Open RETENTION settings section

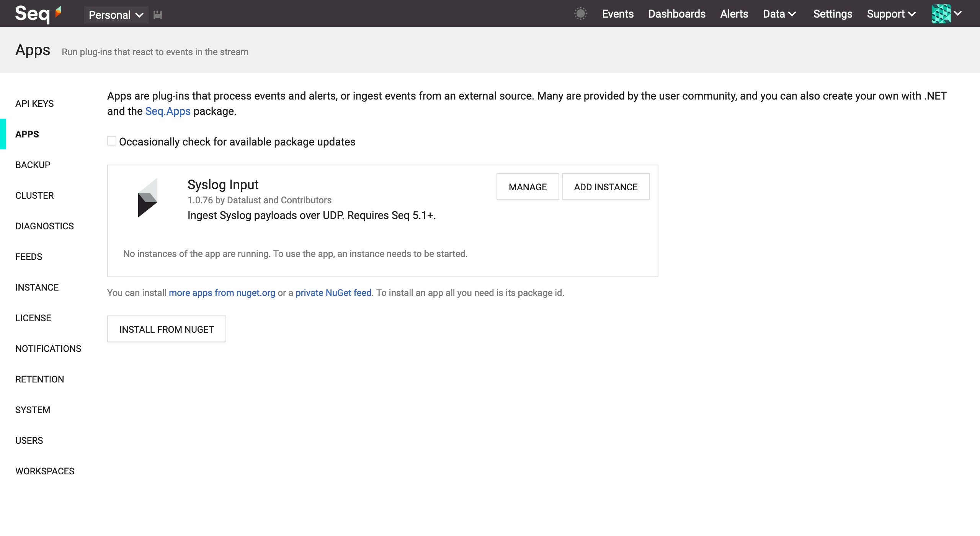pyautogui.click(x=39, y=379)
